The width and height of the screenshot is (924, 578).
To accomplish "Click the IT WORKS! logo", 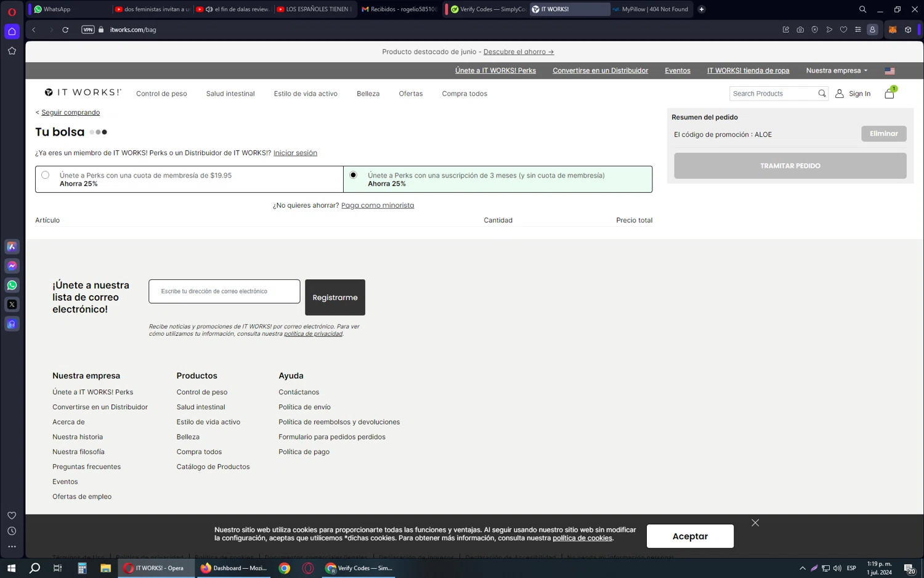I will pos(83,92).
